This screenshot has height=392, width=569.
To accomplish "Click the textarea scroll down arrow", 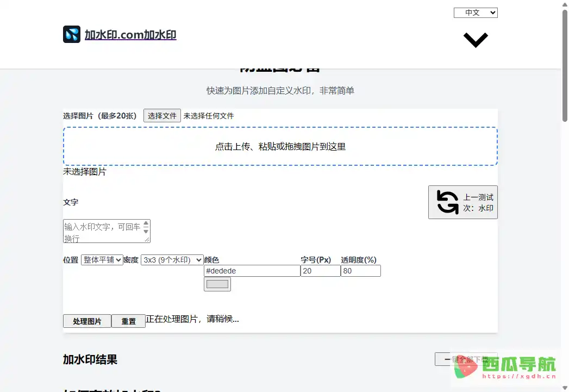I will click(146, 232).
